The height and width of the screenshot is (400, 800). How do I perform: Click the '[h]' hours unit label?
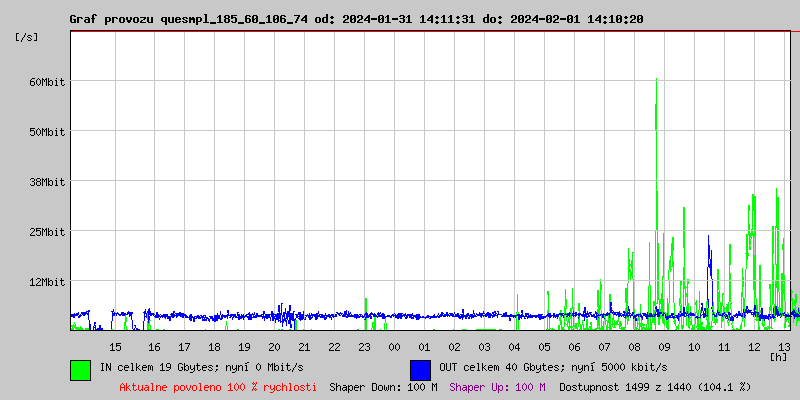click(778, 356)
